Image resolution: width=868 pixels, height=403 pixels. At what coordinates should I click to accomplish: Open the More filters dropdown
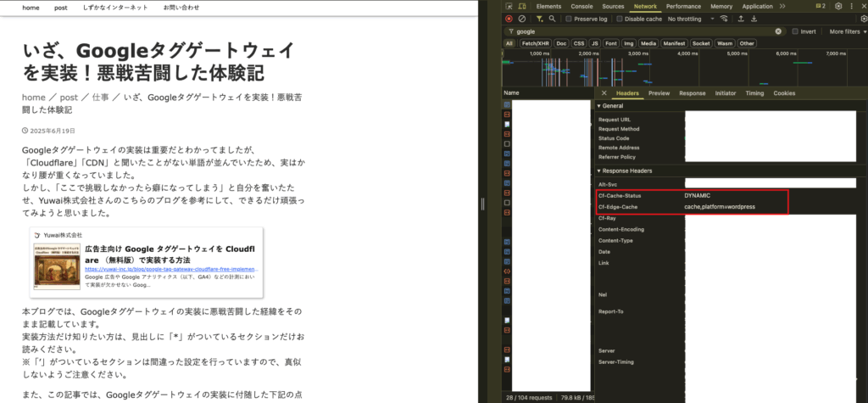pyautogui.click(x=848, y=31)
